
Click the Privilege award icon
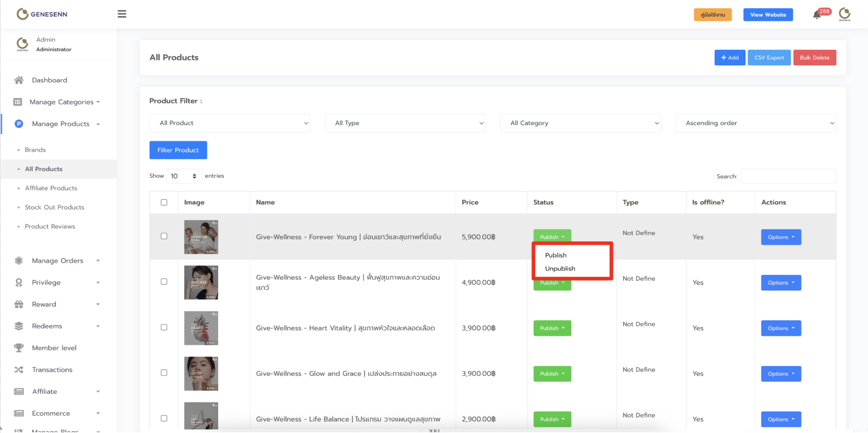pyautogui.click(x=19, y=282)
